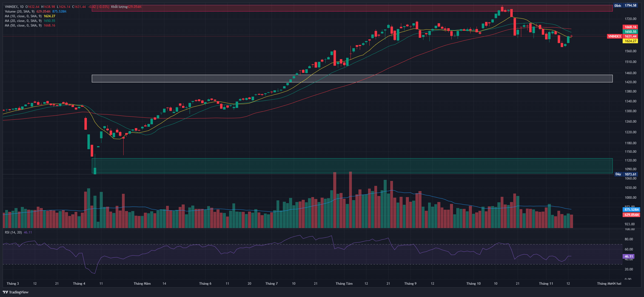The height and width of the screenshot is (297, 644).
Task: Click the Tháng Mười hai time axis label
Action: point(609,284)
